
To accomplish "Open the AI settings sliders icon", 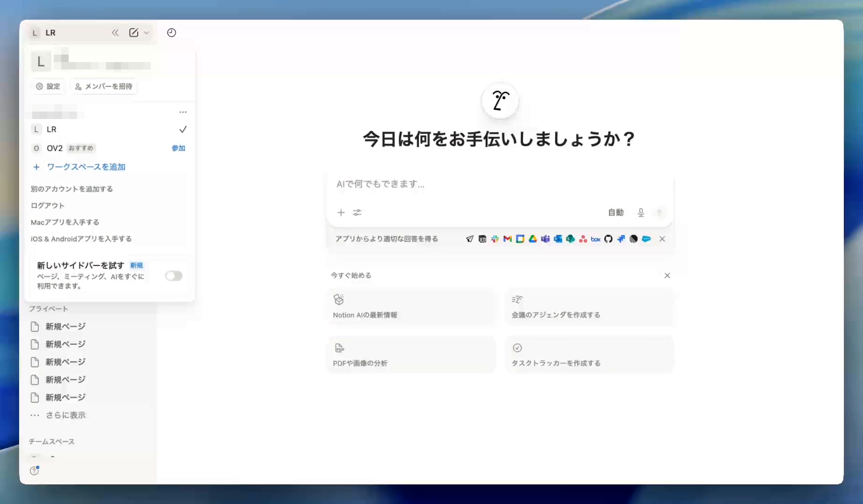I will pyautogui.click(x=357, y=212).
